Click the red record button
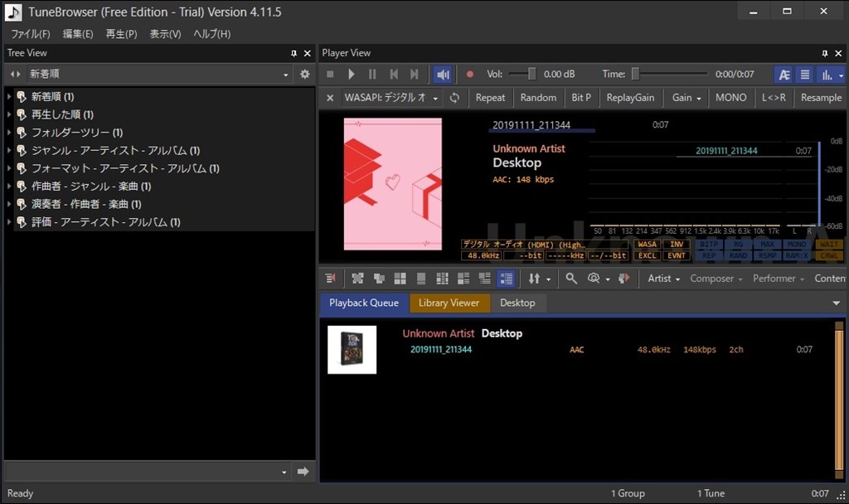The width and height of the screenshot is (849, 504). pyautogui.click(x=470, y=74)
